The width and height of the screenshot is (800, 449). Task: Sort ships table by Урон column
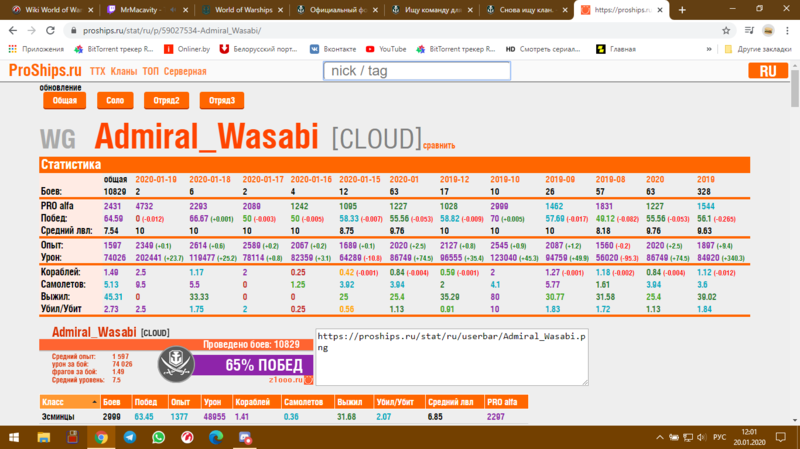click(x=216, y=402)
